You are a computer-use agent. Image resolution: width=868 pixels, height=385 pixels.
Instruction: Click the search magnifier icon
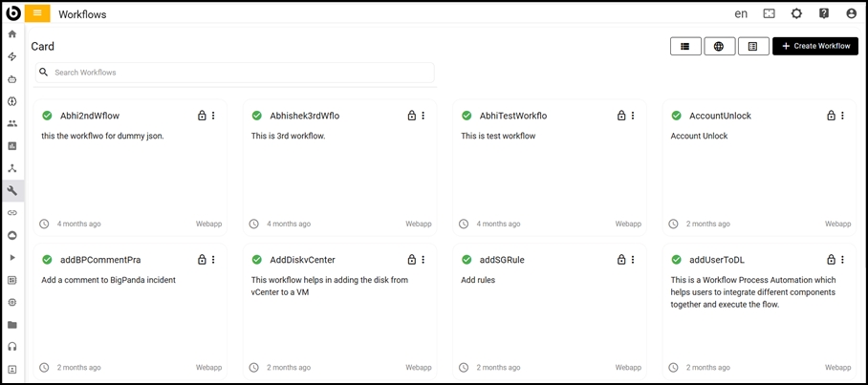pyautogui.click(x=44, y=73)
